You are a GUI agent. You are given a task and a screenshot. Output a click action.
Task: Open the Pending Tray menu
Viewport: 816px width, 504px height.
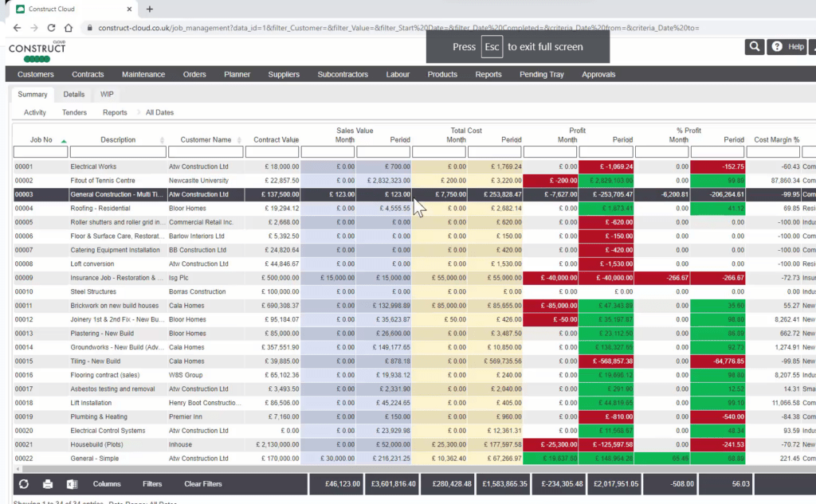point(541,74)
